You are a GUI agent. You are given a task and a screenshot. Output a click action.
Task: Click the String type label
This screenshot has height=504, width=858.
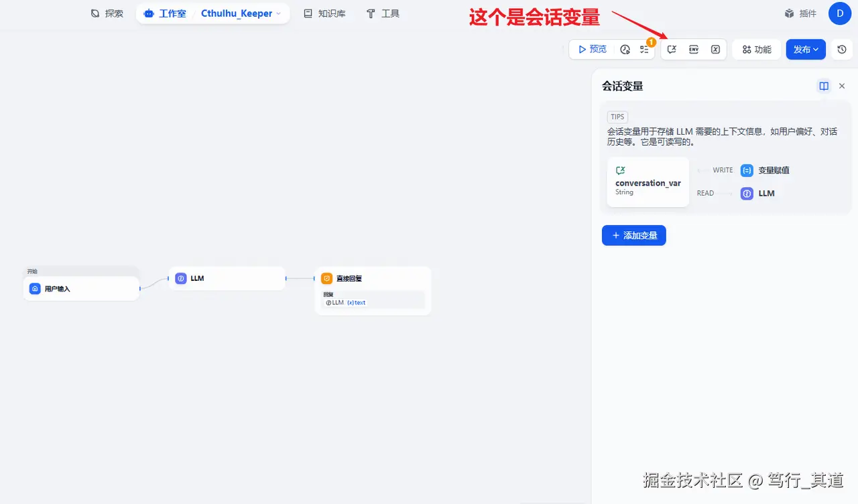pos(624,192)
